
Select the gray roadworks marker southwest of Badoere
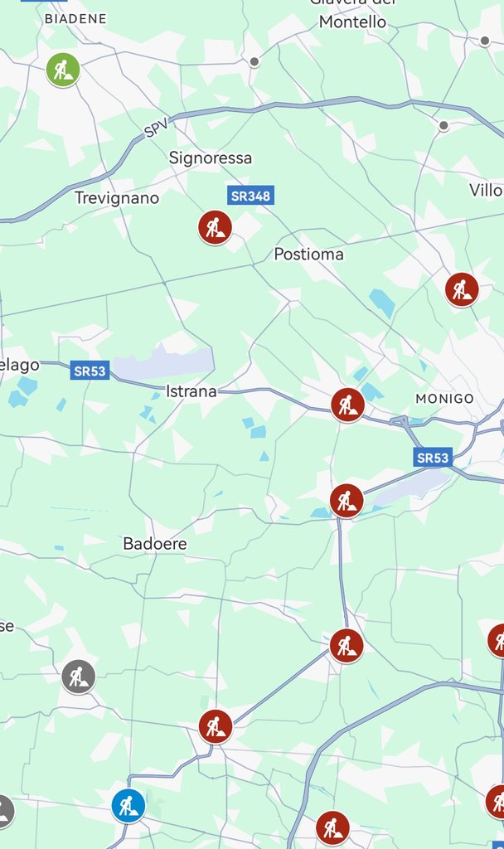[x=79, y=677]
